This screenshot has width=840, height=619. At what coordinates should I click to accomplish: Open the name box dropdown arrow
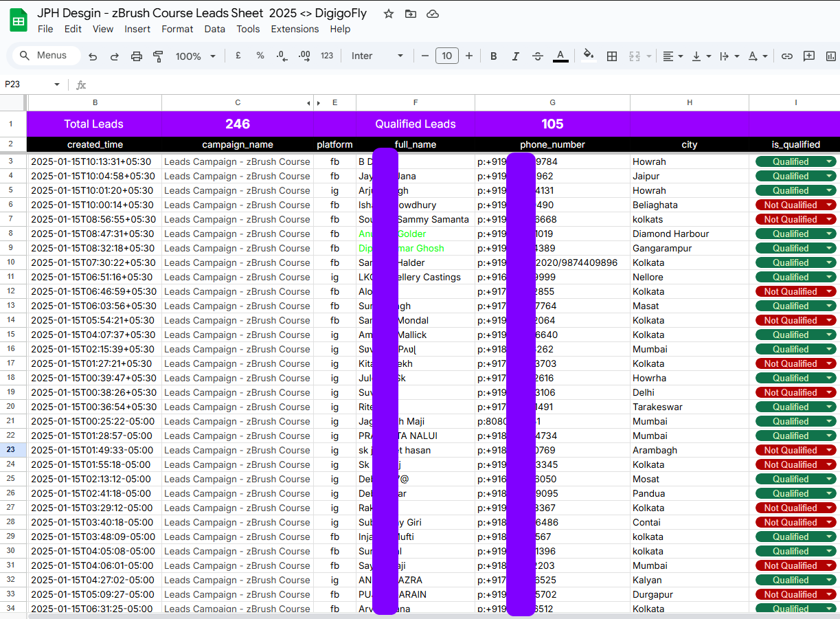57,85
